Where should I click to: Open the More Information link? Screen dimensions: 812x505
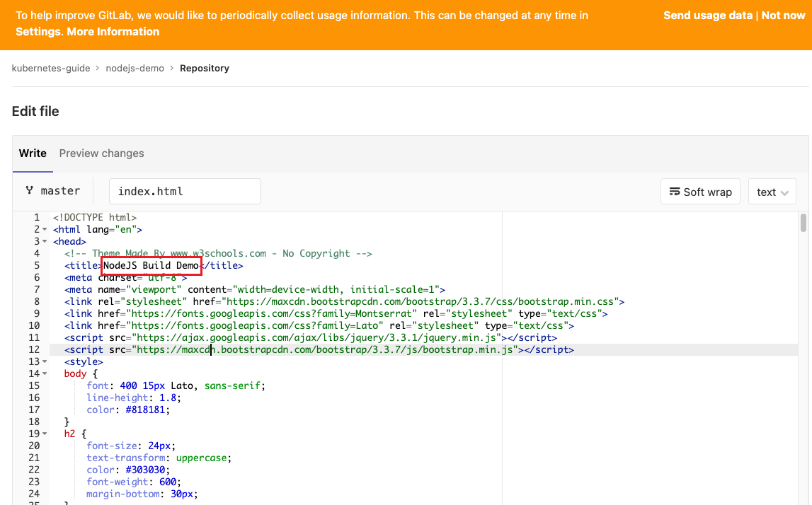pyautogui.click(x=113, y=32)
